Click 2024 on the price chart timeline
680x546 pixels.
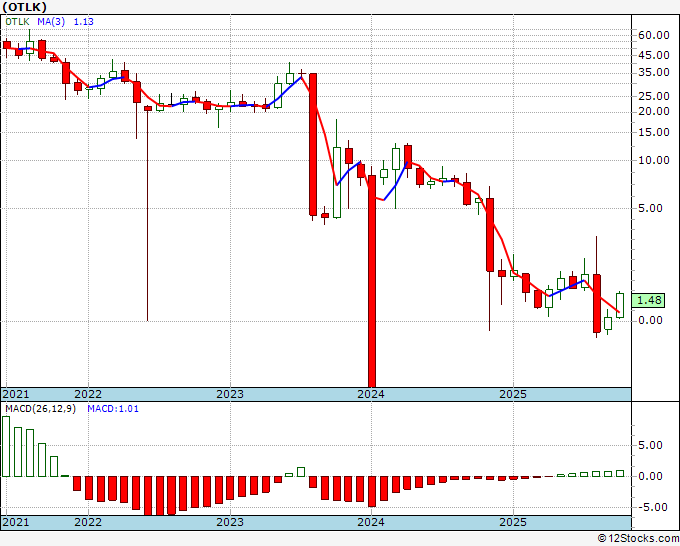click(371, 394)
